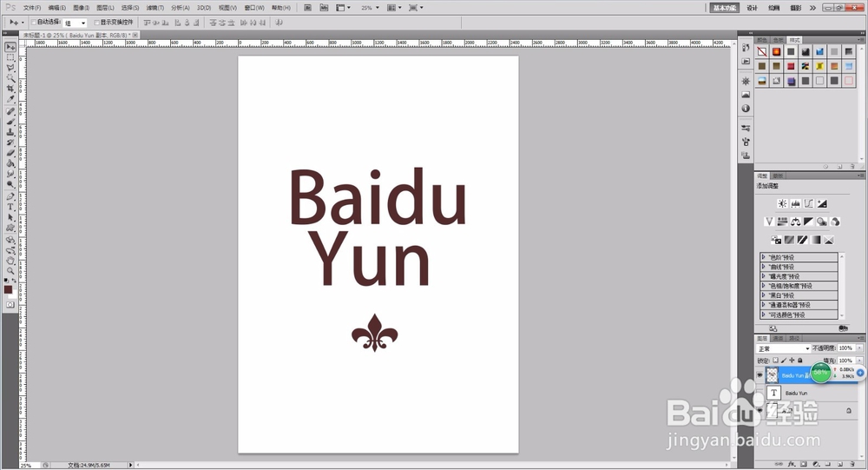The height and width of the screenshot is (470, 868).
Task: Switch to the 基本功能 workspace
Action: (725, 8)
